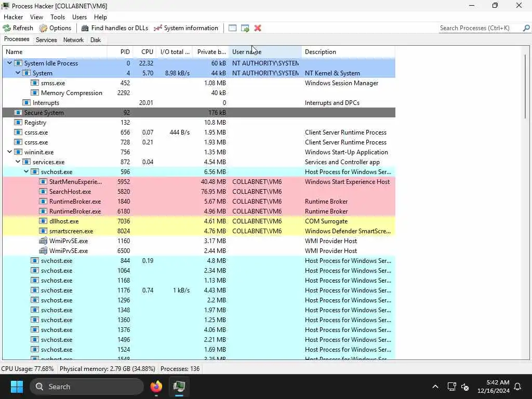Click the RuntimeBroker.exe PID 1840 icon

[x=43, y=201]
